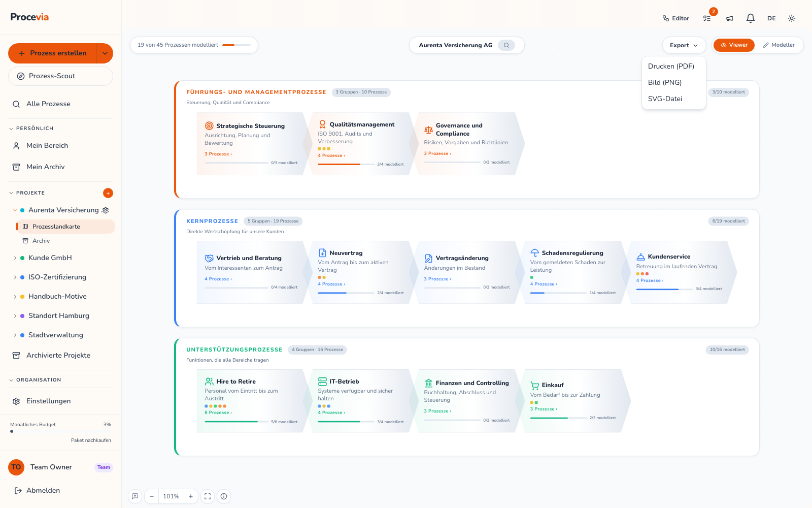Switch to Viewer mode
812x508 pixels.
(x=734, y=45)
